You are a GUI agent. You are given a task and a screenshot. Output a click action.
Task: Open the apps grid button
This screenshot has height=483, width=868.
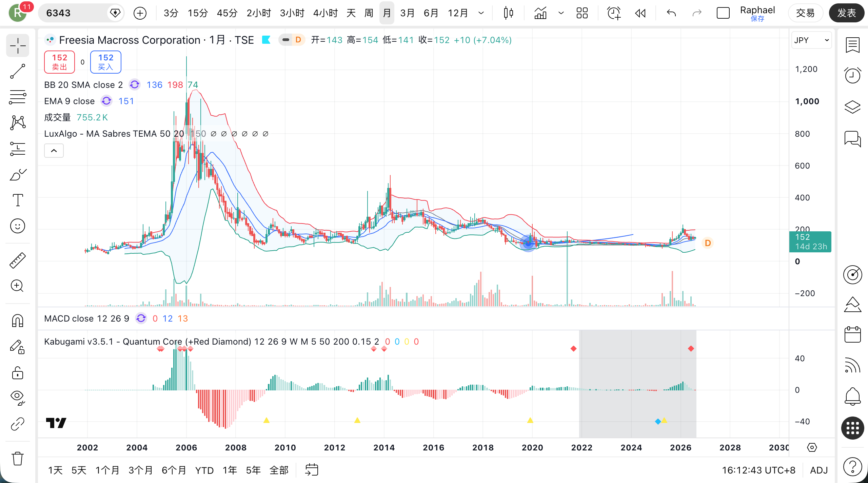click(852, 428)
